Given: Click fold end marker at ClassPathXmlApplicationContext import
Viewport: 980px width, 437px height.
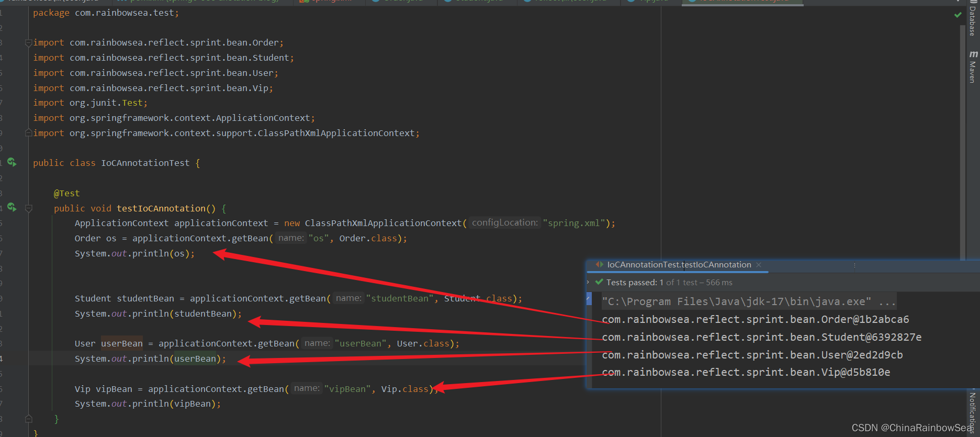Looking at the screenshot, I should pos(29,133).
